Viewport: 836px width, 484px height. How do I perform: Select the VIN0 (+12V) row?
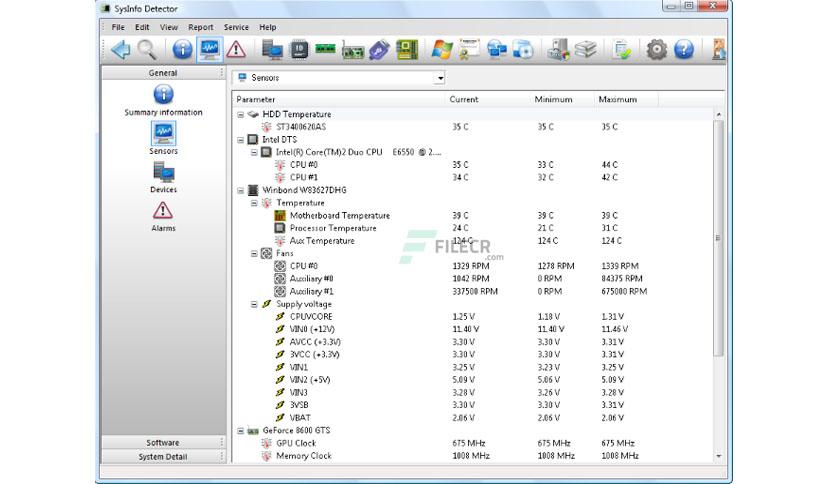click(473, 329)
